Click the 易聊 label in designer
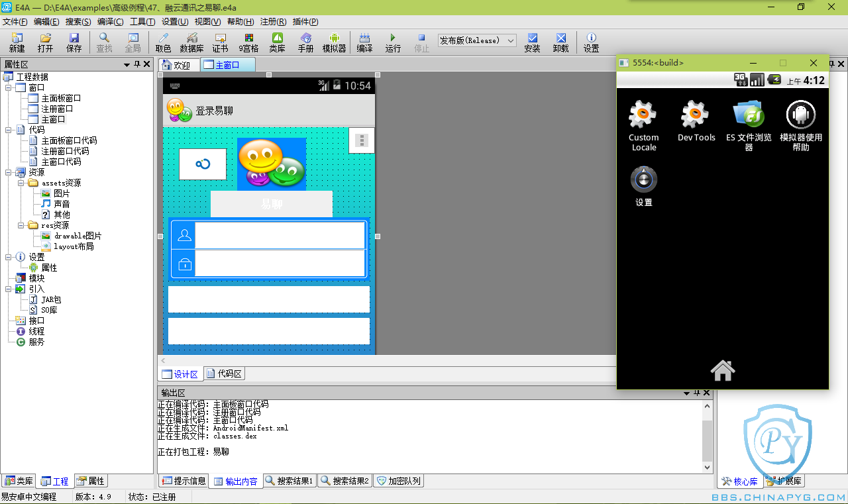This screenshot has width=848, height=504. 271,204
